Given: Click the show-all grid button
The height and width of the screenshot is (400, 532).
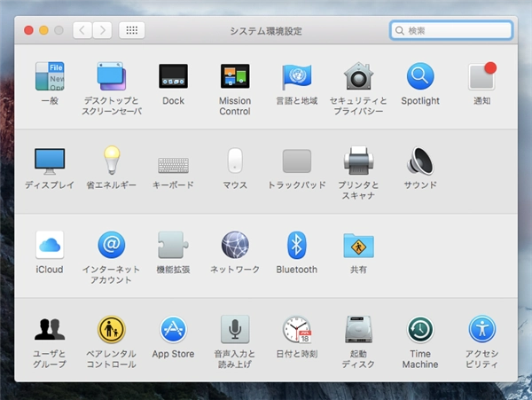Looking at the screenshot, I should [132, 30].
